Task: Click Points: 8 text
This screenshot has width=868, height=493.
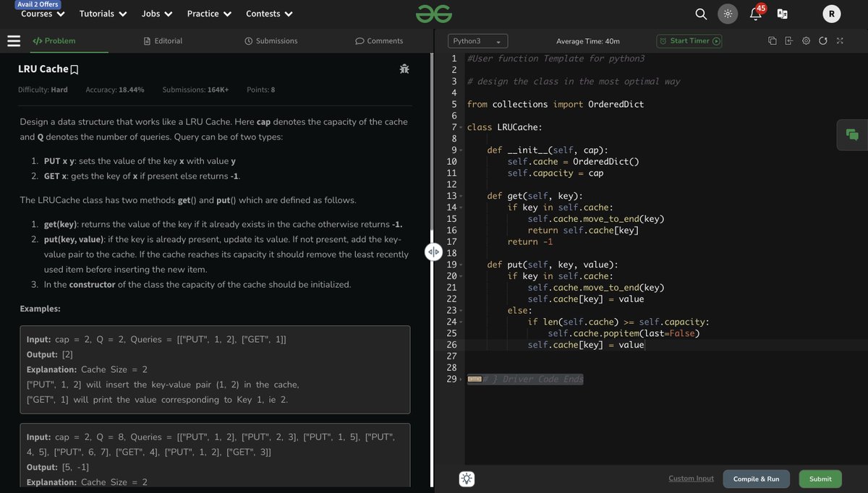Action: tap(260, 90)
